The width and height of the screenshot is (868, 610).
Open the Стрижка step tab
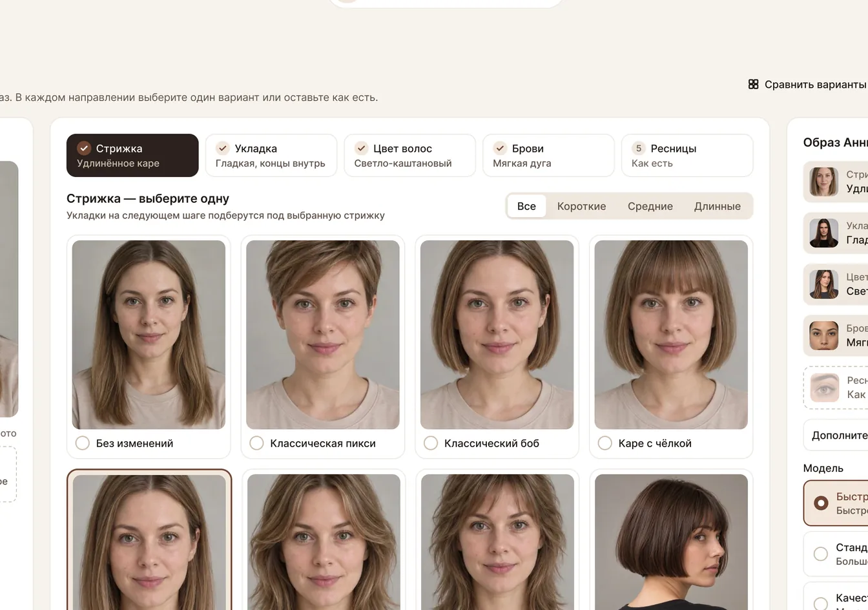tap(132, 155)
